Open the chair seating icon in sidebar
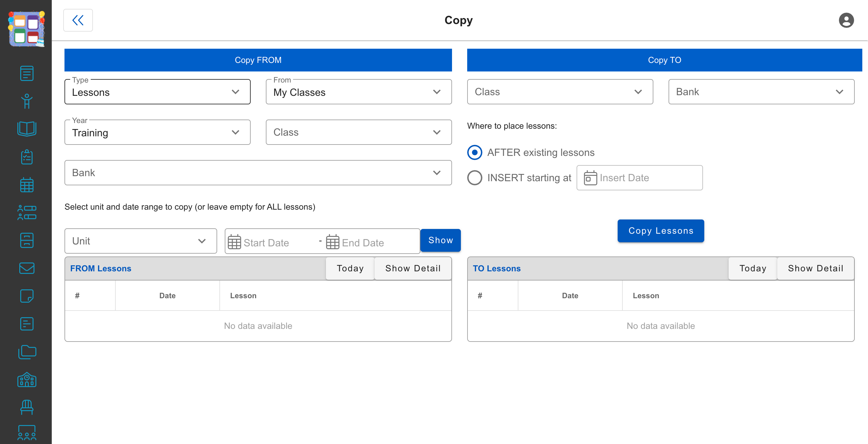Image resolution: width=868 pixels, height=444 pixels. pos(27,407)
